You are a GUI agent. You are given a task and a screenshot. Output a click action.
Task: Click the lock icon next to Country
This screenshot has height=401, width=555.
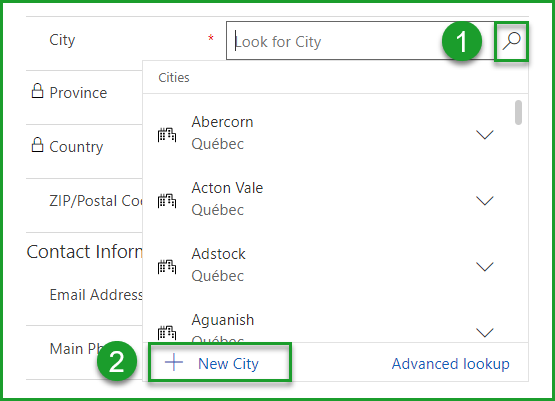coord(37,145)
